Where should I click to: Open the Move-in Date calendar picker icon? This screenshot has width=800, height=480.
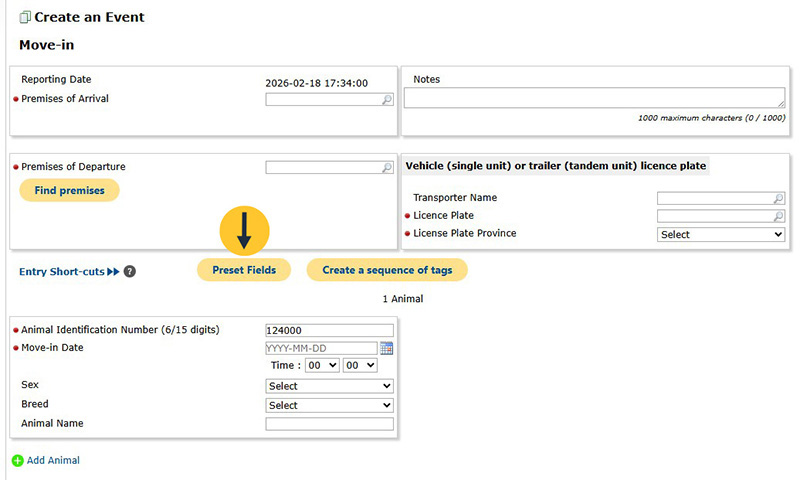387,348
